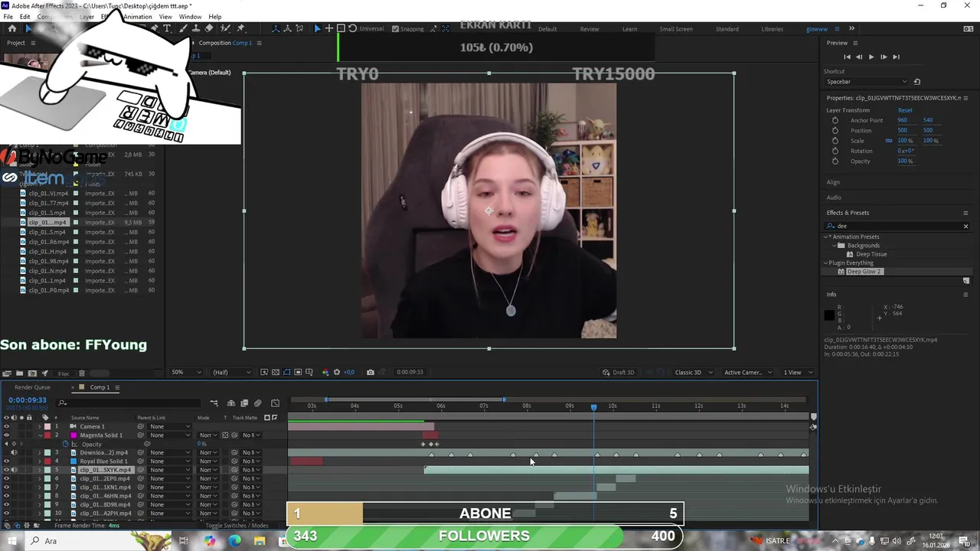Open the Animation menu
The width and height of the screenshot is (980, 551).
tap(138, 17)
